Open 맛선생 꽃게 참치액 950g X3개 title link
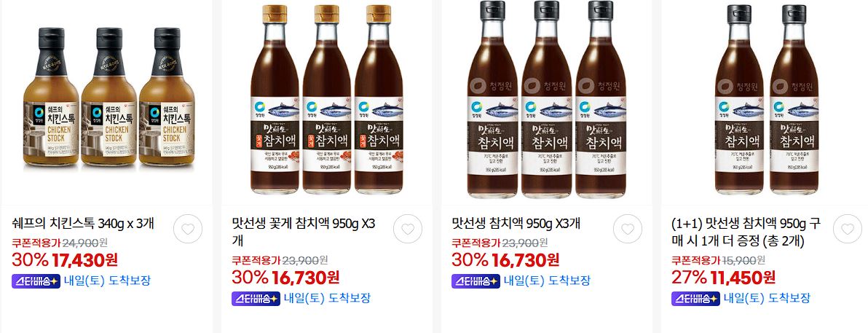 (x=304, y=232)
